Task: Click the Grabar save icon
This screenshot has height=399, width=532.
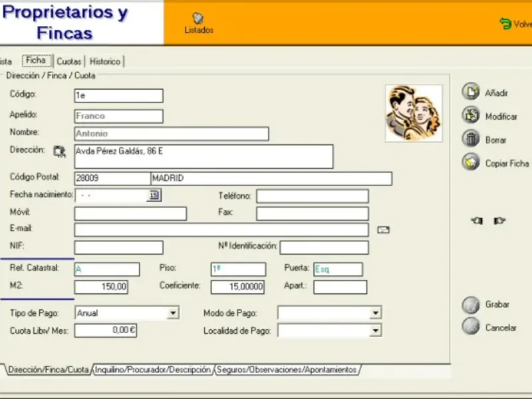Action: coord(471,305)
